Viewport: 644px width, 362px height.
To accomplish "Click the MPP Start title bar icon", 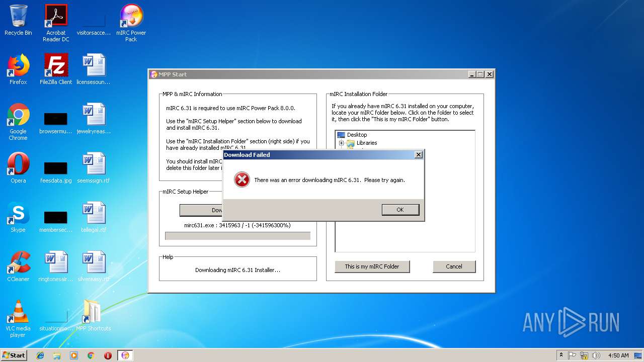I will point(154,74).
